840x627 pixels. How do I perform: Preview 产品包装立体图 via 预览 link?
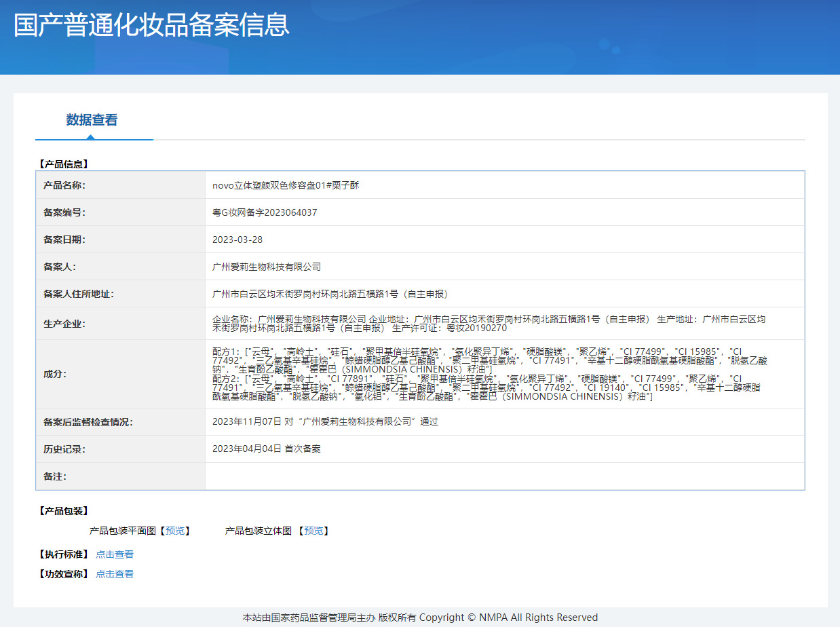point(313,531)
